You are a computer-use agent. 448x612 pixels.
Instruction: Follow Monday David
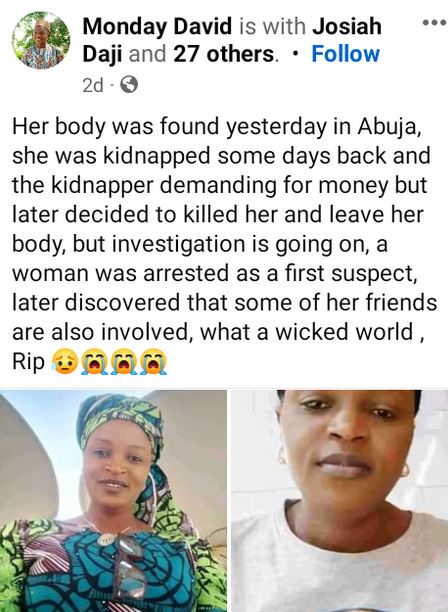click(x=345, y=54)
